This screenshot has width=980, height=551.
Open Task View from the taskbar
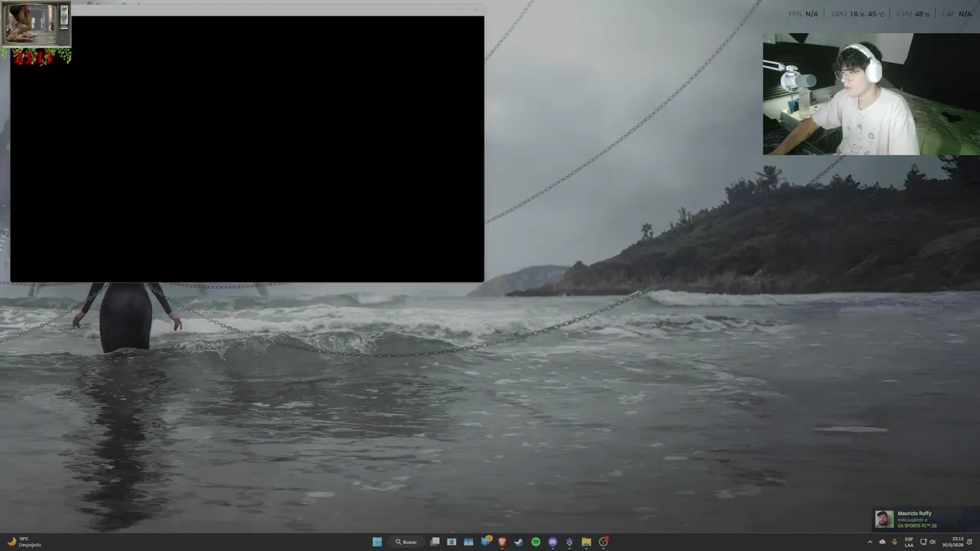point(435,542)
